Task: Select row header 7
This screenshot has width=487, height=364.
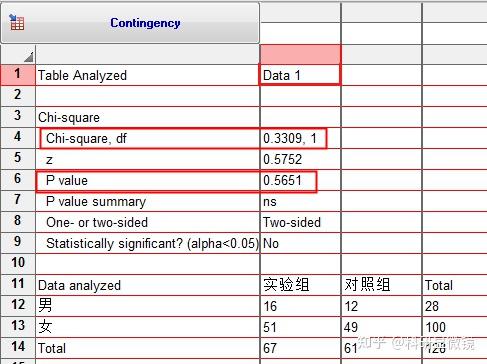Action: point(18,200)
